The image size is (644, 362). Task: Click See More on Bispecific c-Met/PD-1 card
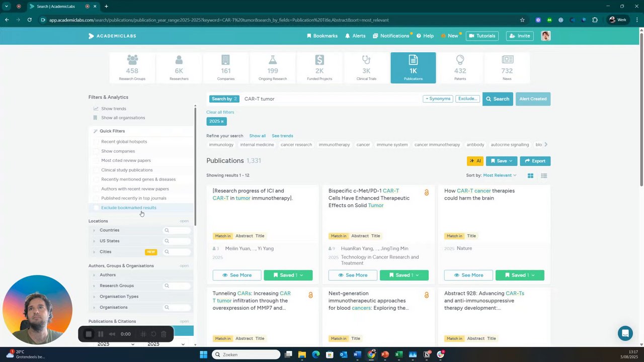353,275
